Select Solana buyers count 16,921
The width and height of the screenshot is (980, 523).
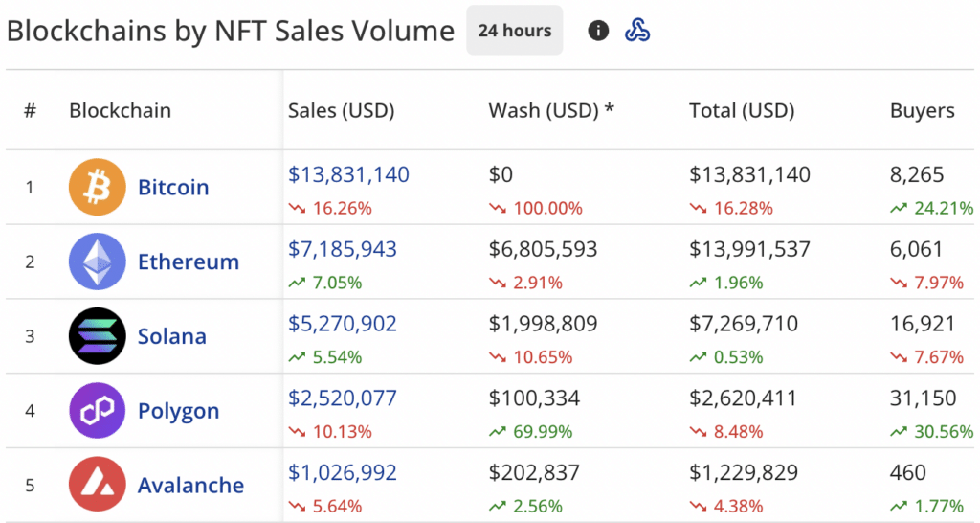923,324
